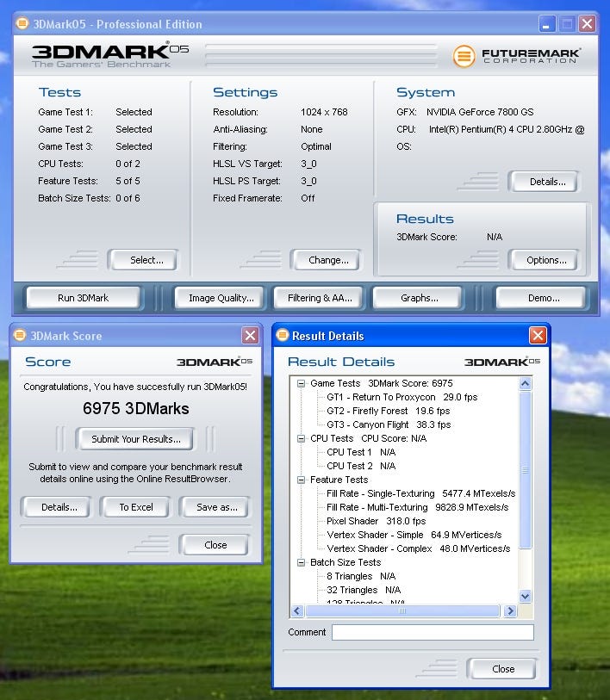The height and width of the screenshot is (700, 610).
Task: Submit Your Results online
Action: click(x=136, y=439)
